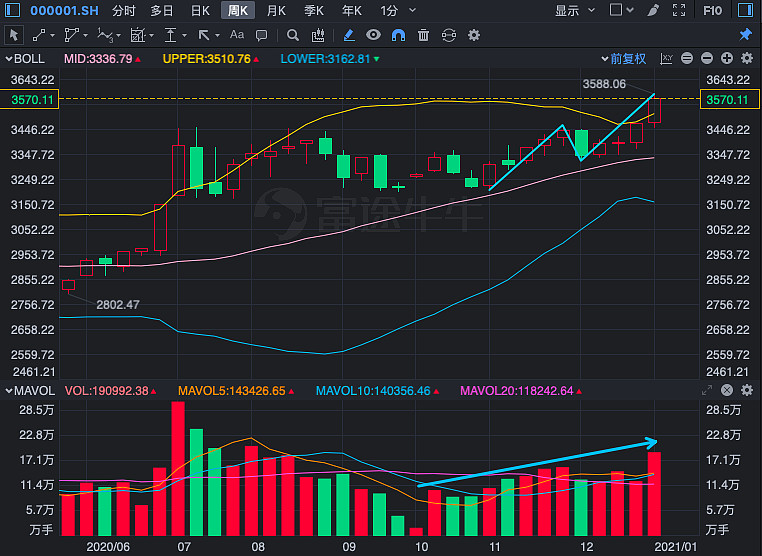Screen dimensions: 762x556
Task: Toggle the blue pin icon
Action: [745, 35]
